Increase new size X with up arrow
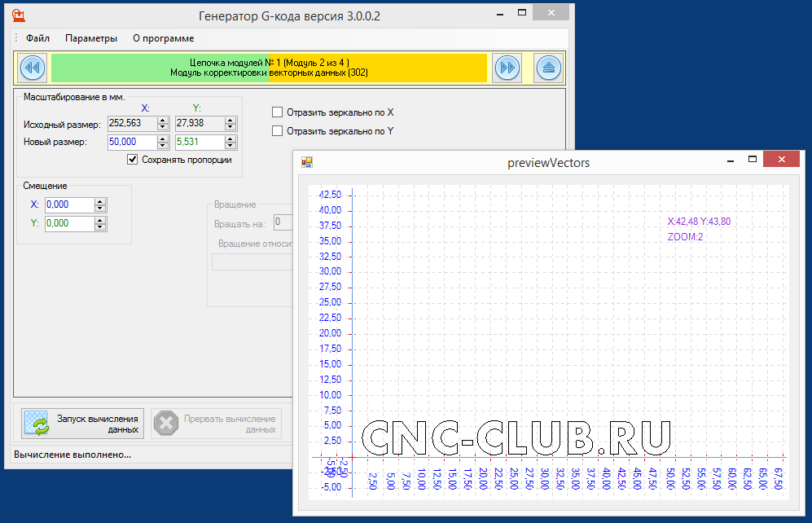 click(x=163, y=138)
